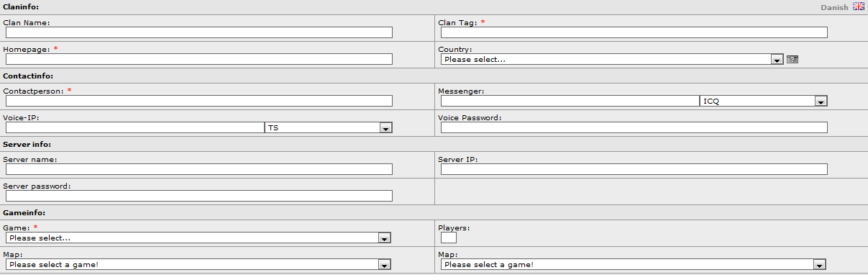
Task: Open the Country dropdown
Action: [x=611, y=59]
